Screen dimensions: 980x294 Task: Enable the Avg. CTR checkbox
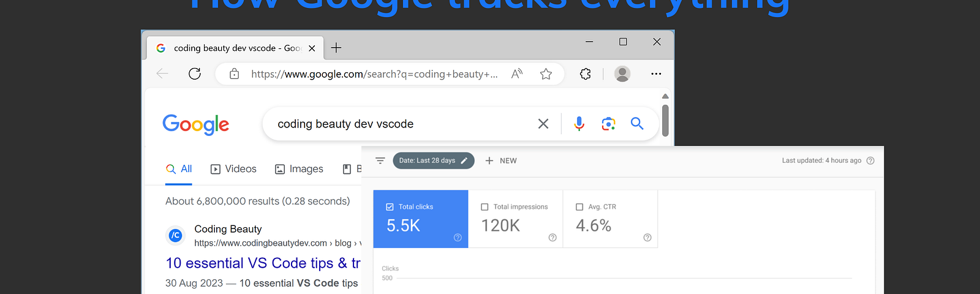coord(579,207)
